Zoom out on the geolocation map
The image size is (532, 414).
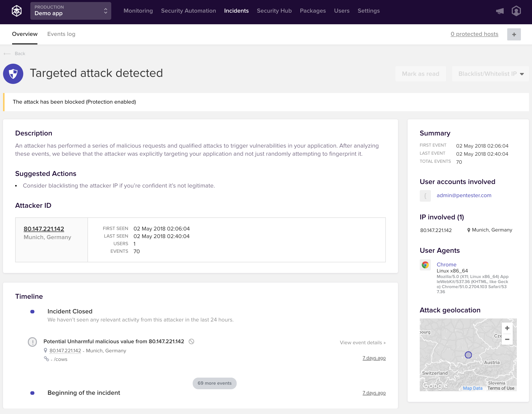(x=507, y=339)
